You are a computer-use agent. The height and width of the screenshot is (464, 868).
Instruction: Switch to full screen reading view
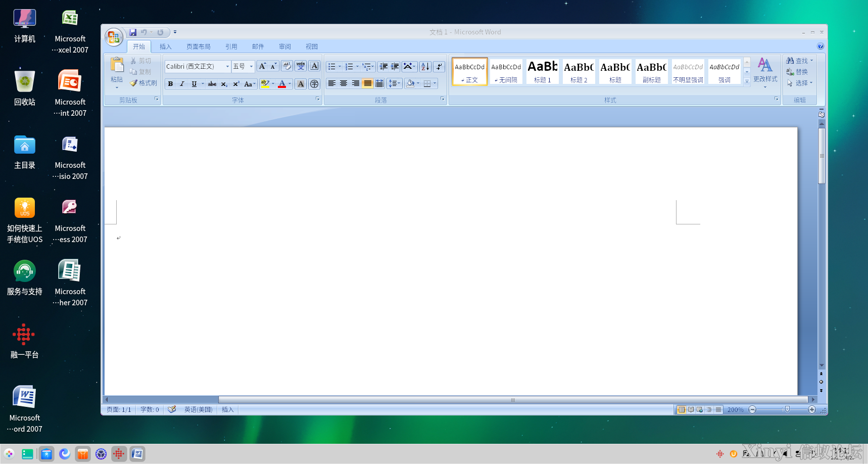coord(691,409)
